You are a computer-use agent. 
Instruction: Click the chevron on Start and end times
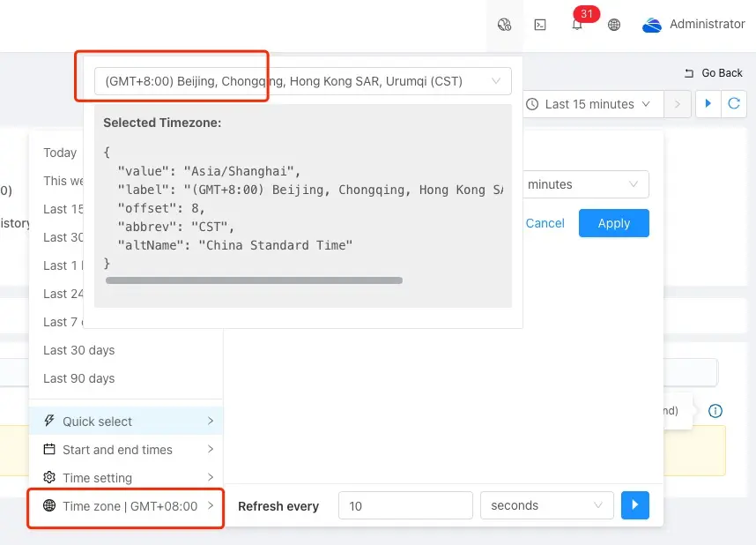click(x=211, y=450)
